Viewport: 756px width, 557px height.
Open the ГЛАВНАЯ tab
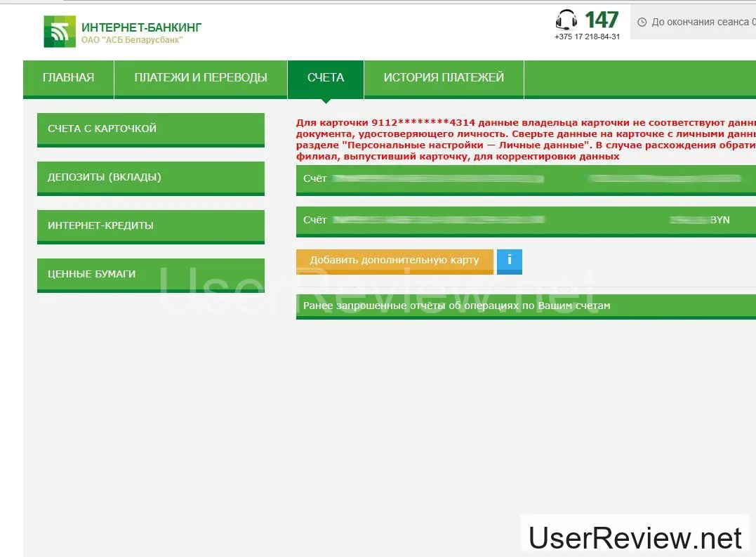click(x=68, y=78)
